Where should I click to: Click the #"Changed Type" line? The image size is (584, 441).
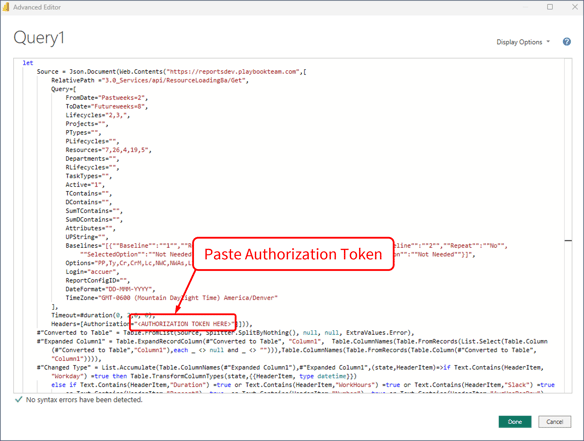click(290, 367)
